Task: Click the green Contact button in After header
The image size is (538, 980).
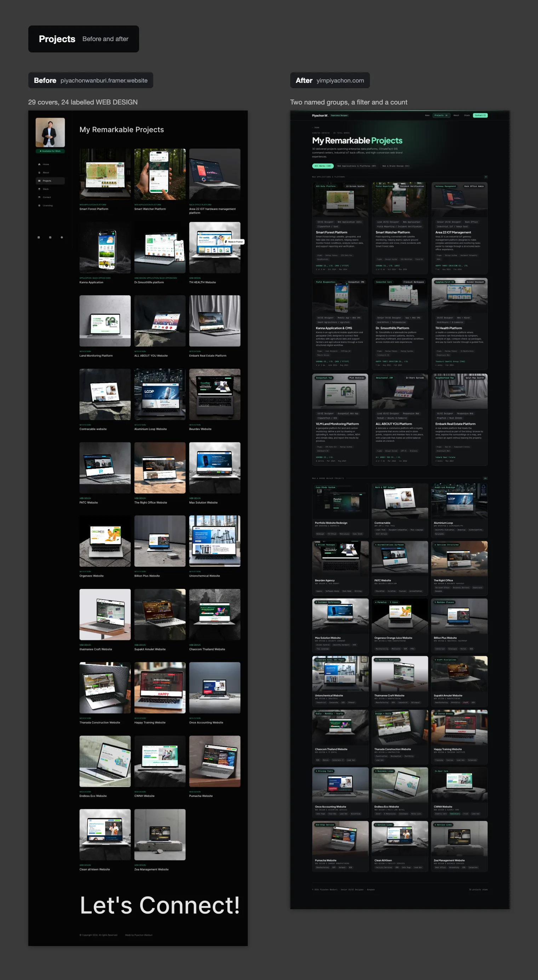Action: click(480, 115)
